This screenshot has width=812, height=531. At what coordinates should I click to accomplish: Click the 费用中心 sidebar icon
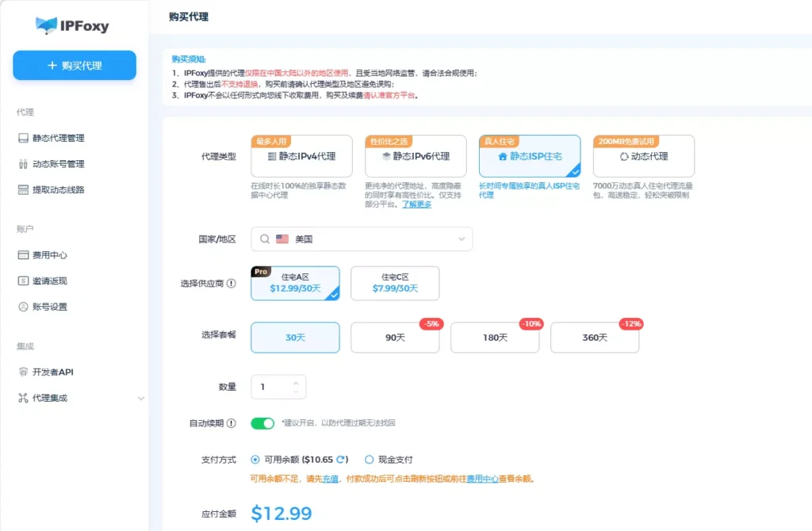[23, 255]
